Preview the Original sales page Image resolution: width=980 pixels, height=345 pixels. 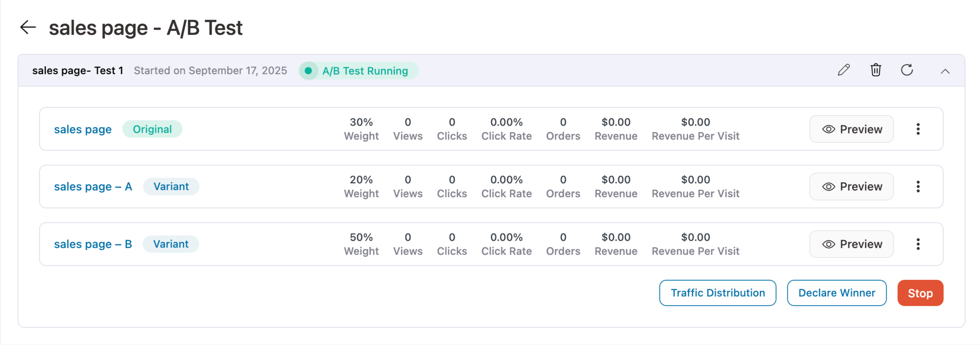pyautogui.click(x=851, y=129)
